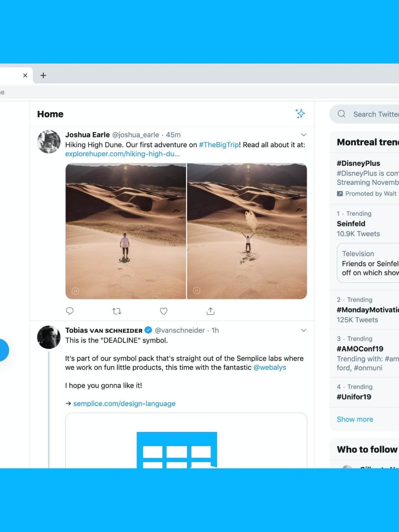
Task: Select #Unifor19 trending topic
Action: [x=354, y=397]
